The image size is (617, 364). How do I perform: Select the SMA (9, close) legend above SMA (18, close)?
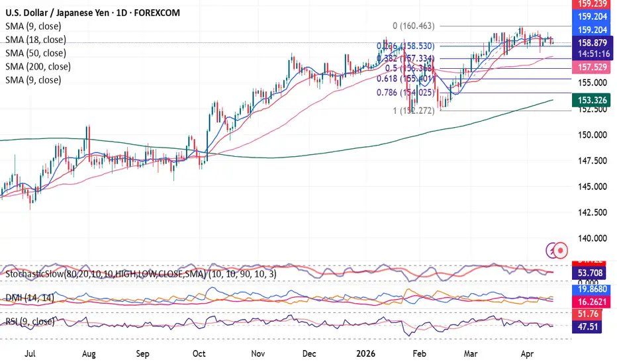[34, 26]
